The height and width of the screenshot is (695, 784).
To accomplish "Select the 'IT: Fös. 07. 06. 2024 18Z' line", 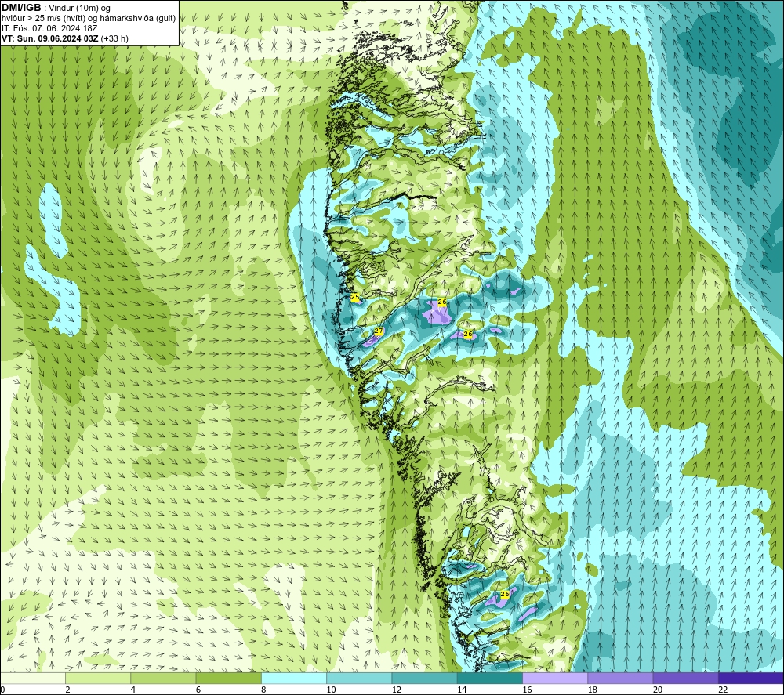I will (49, 28).
